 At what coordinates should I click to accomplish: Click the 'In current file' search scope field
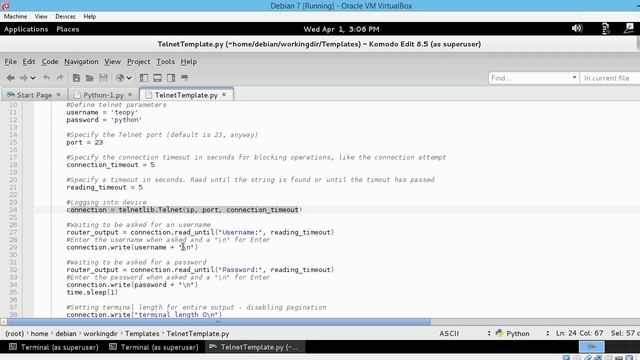pos(610,78)
